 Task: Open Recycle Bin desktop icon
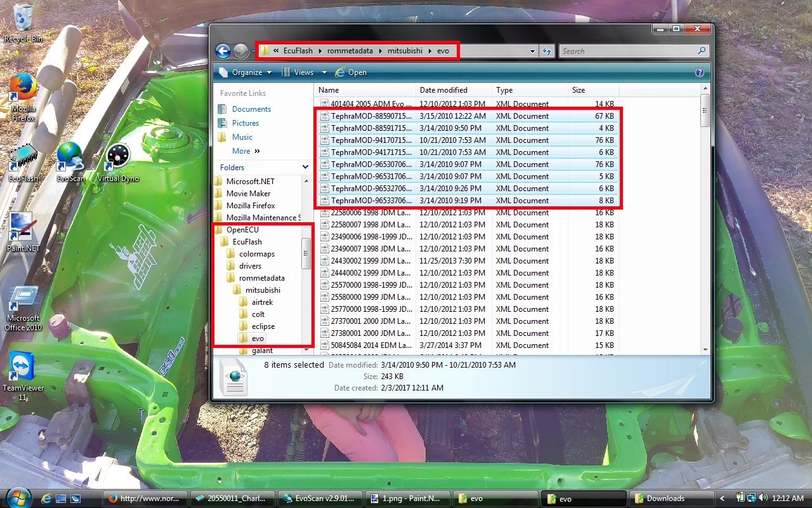(23, 22)
